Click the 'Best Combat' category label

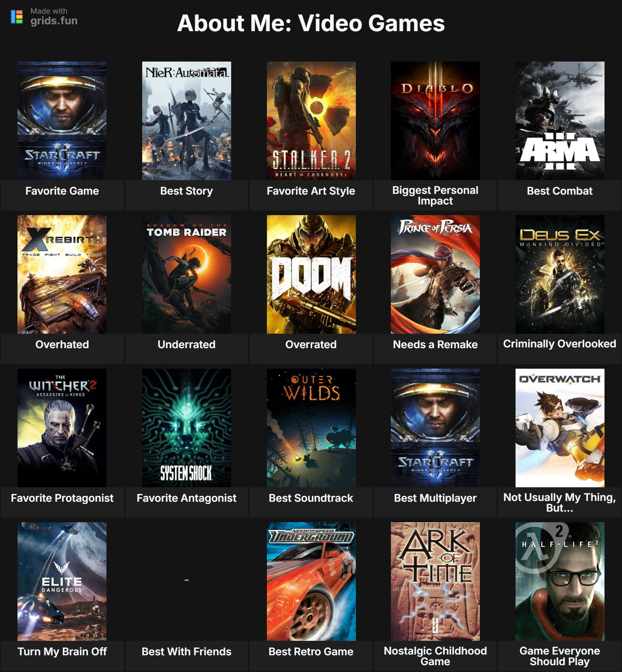click(560, 191)
